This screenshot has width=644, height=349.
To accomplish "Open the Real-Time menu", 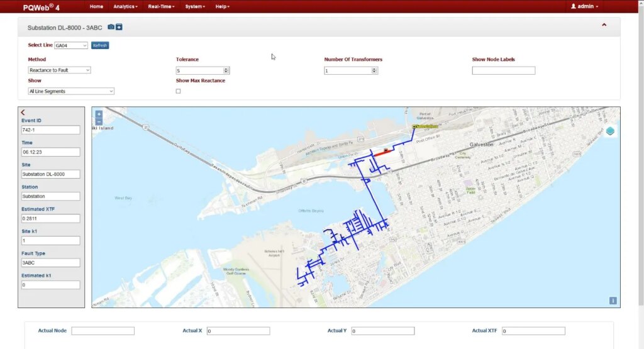I will pyautogui.click(x=161, y=6).
